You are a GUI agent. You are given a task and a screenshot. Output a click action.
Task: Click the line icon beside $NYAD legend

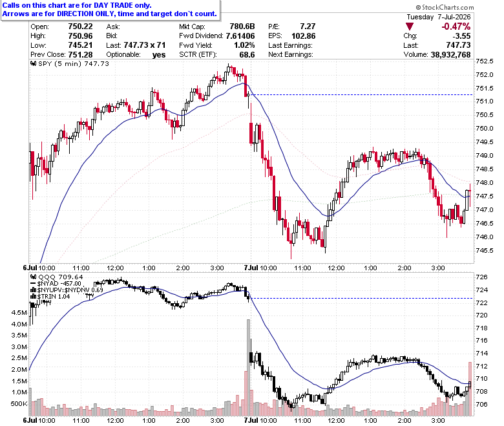33,284
